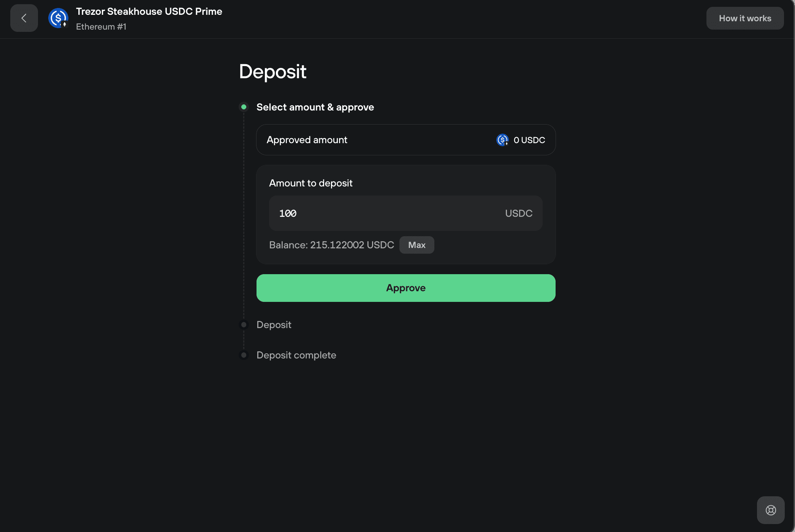Viewport: 795px width, 532px height.
Task: Click the Select amount & approve step
Action: tap(315, 107)
